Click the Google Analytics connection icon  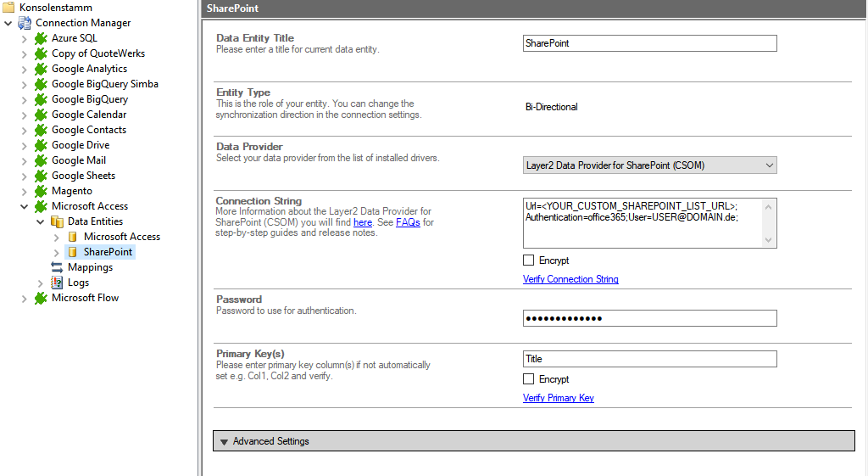pos(41,69)
